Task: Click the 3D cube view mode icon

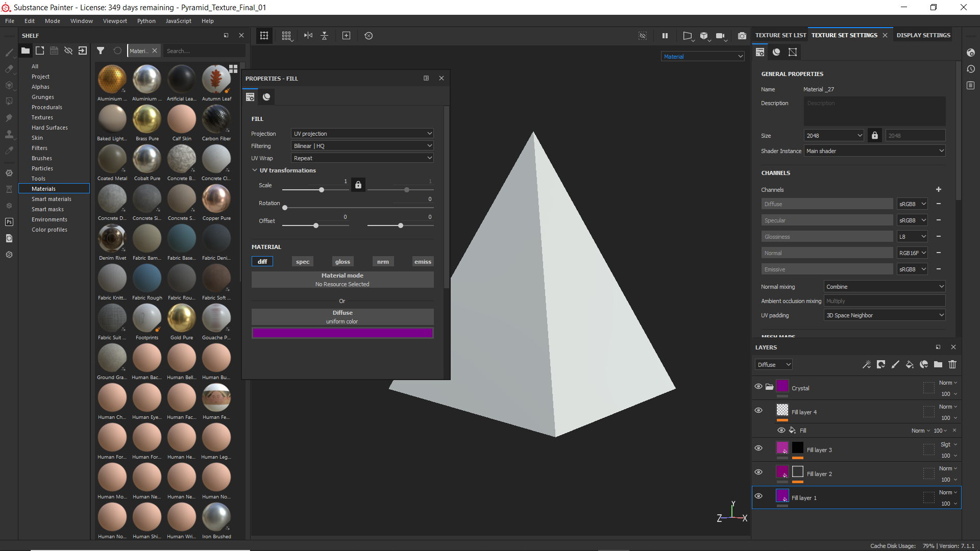Action: [x=704, y=36]
